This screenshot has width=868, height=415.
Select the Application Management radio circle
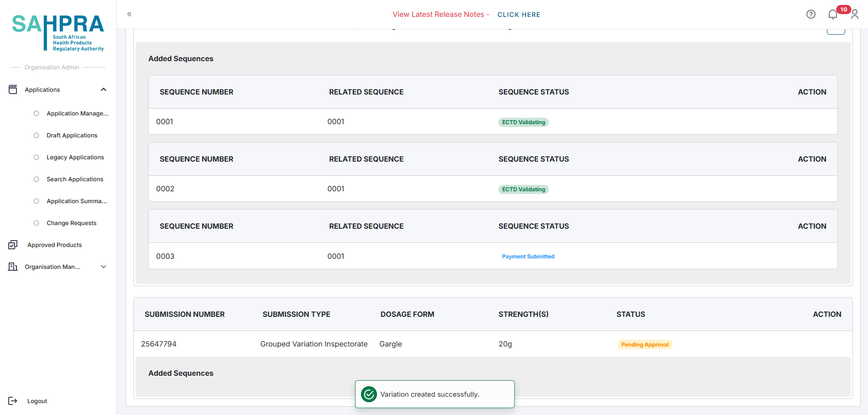coord(37,114)
